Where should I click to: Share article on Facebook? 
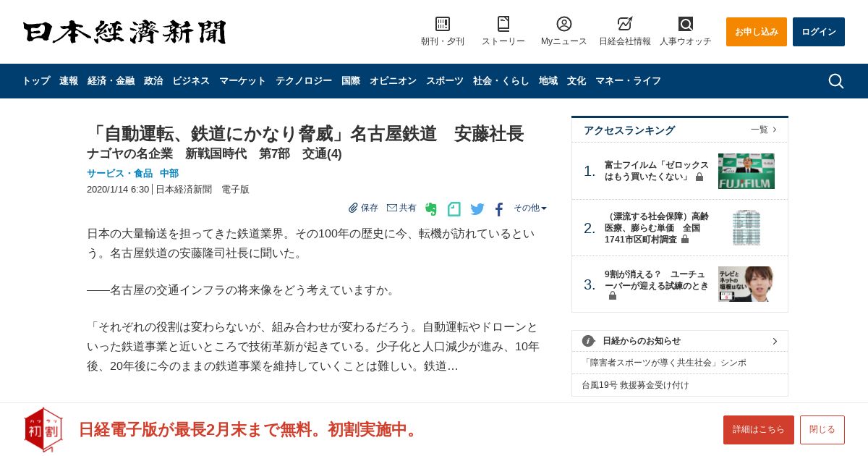(499, 209)
